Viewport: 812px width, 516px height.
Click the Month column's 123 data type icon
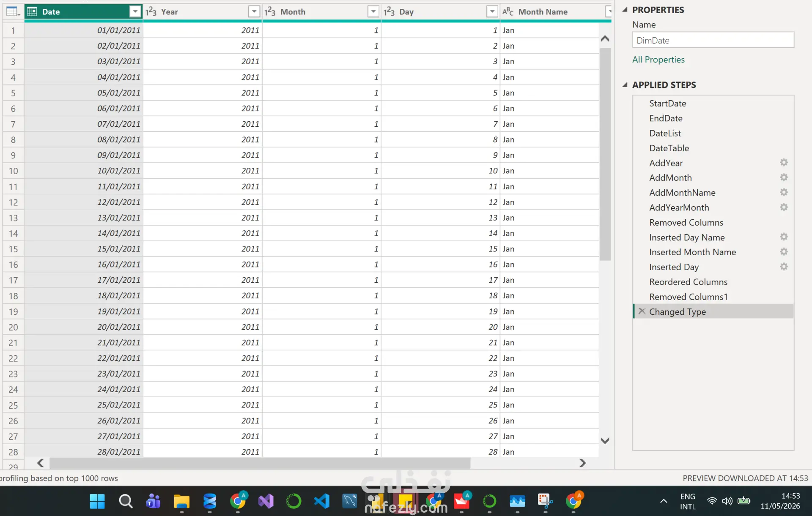[x=270, y=11]
